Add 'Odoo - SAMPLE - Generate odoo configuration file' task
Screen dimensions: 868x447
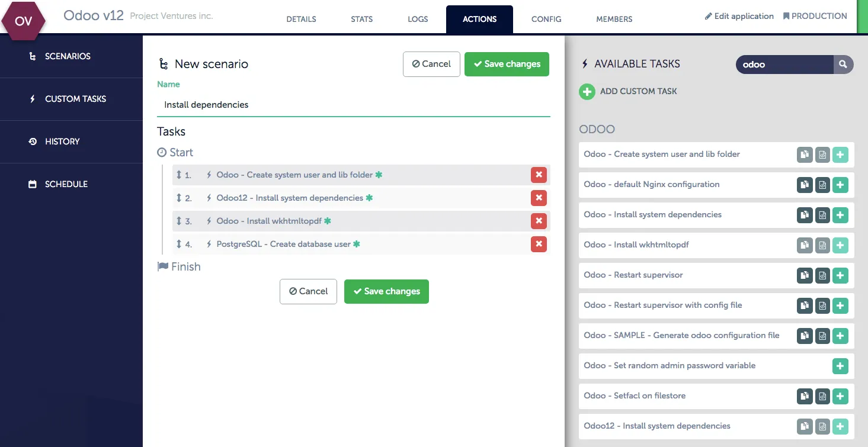[x=840, y=336]
